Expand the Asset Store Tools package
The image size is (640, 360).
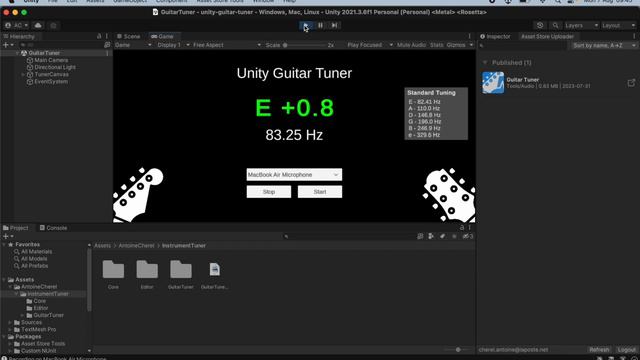[x=10, y=344]
